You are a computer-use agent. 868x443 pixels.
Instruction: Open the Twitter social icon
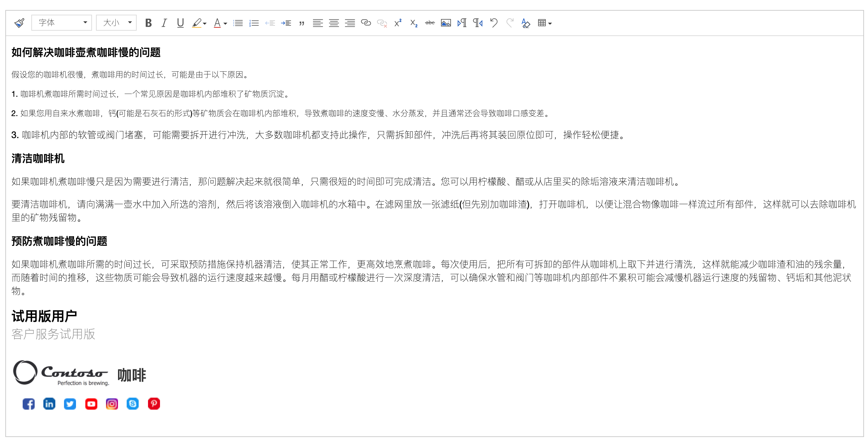coord(70,404)
